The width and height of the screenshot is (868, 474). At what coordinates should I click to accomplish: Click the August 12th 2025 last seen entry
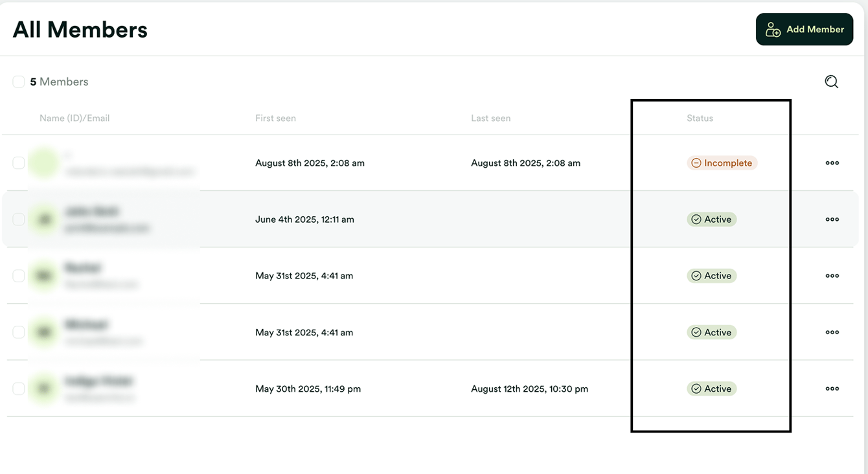tap(529, 389)
